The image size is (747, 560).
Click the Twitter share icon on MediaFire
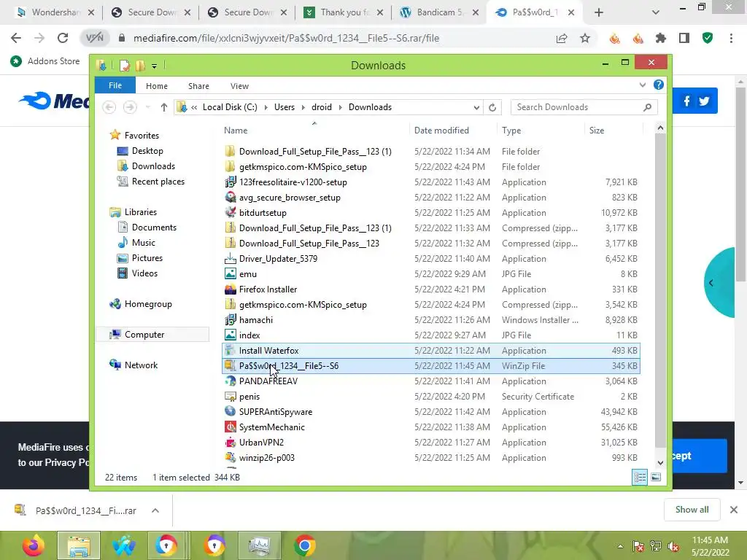(x=704, y=101)
